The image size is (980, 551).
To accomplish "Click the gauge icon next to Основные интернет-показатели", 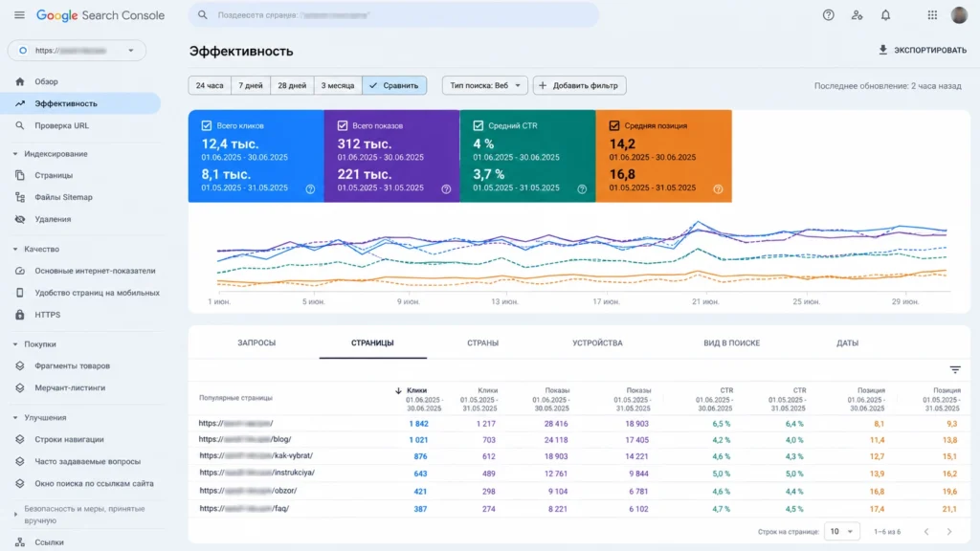I will coord(20,271).
